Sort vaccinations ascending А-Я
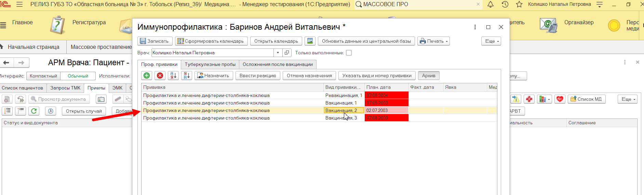Screen dimensions: 644x195 click(x=173, y=75)
